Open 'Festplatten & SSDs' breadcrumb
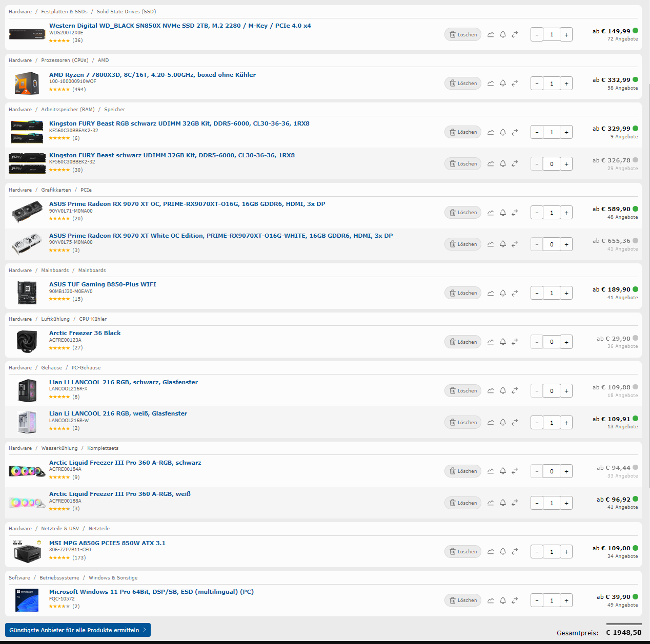 64,11
